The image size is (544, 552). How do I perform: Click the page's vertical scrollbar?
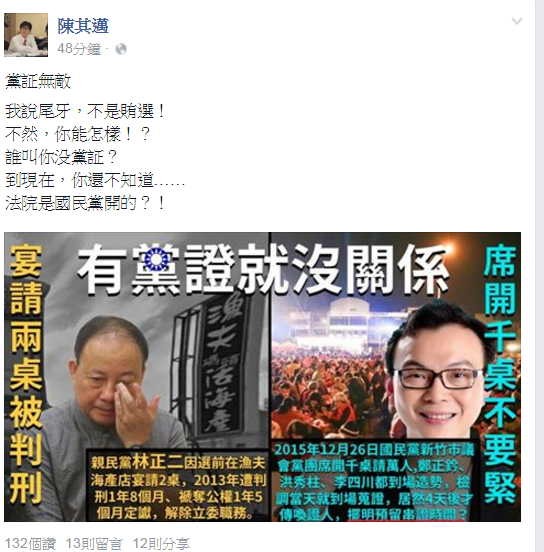pos(539,276)
